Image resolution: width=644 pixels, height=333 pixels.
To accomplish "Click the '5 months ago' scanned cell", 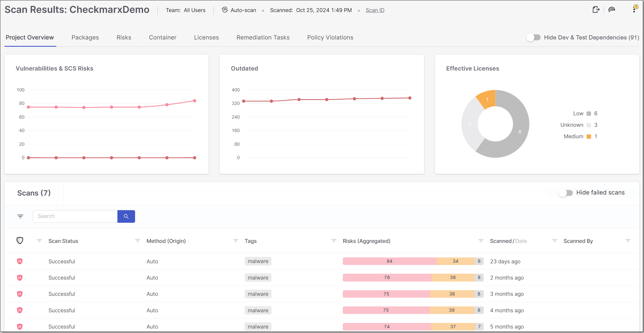I will click(x=507, y=327).
